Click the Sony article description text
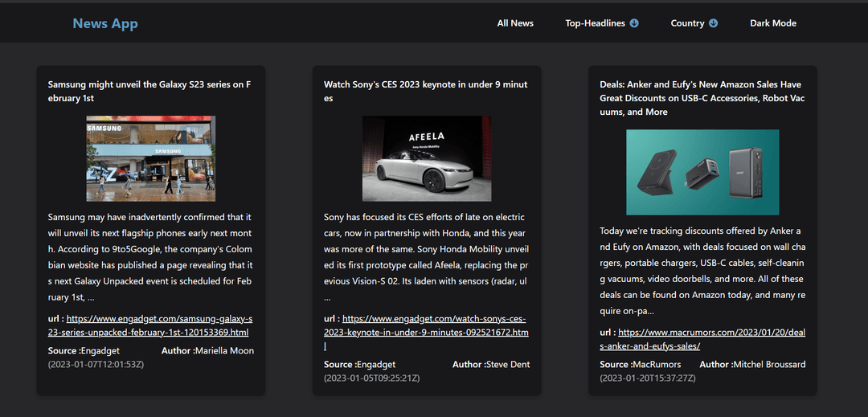868x417 pixels. 425,257
